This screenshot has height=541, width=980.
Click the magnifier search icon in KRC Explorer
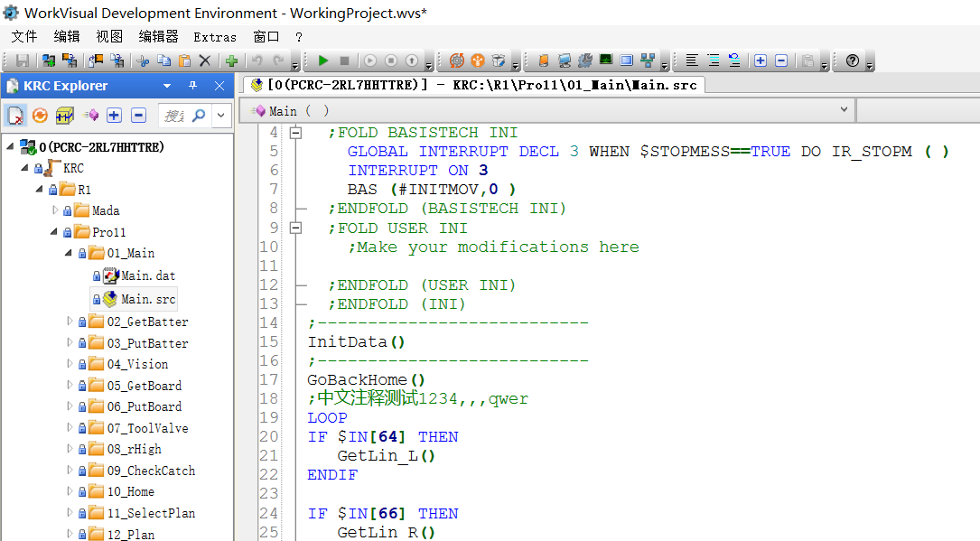click(199, 116)
